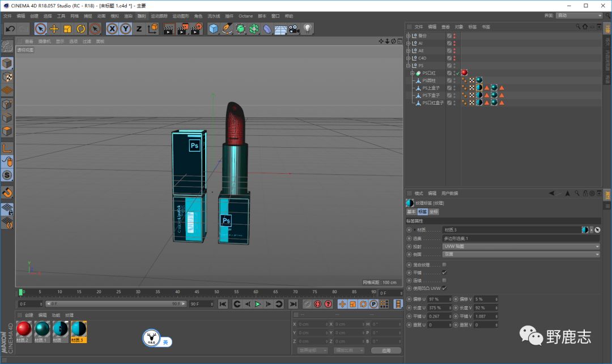Image resolution: width=612 pixels, height=364 pixels.
Task: Click the Undo arrow icon
Action: click(10, 29)
